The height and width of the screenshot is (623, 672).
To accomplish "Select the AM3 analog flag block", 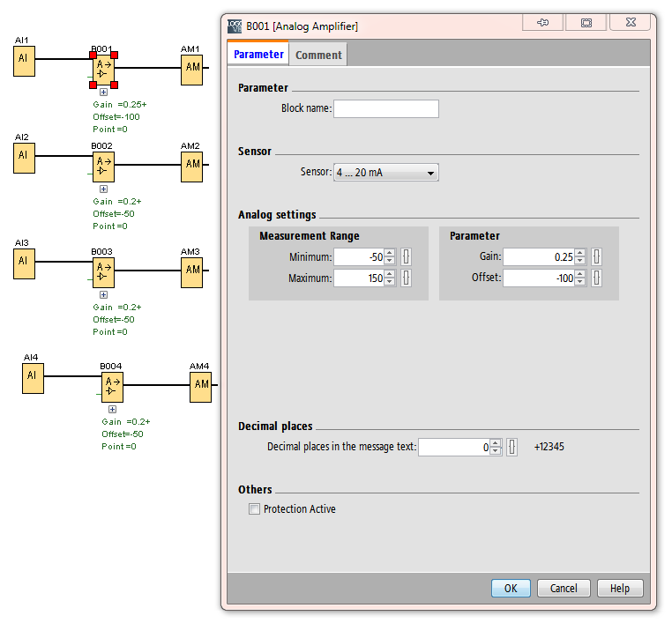I will click(191, 271).
